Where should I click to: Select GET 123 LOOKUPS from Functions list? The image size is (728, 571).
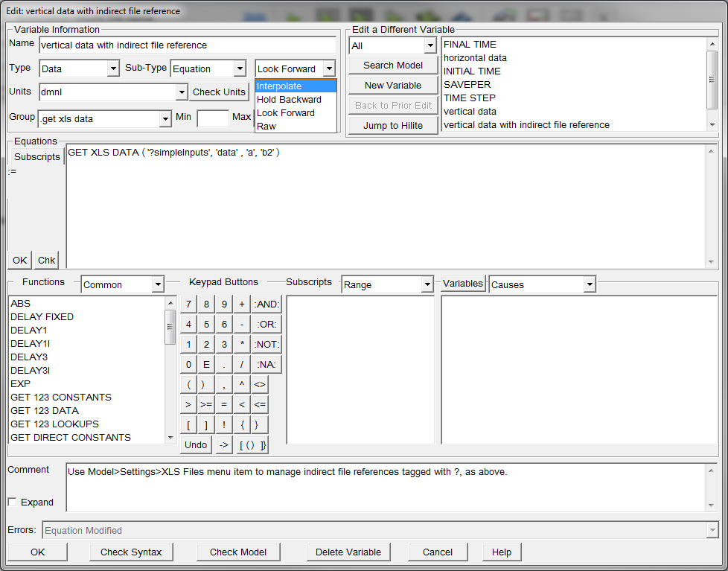click(56, 424)
